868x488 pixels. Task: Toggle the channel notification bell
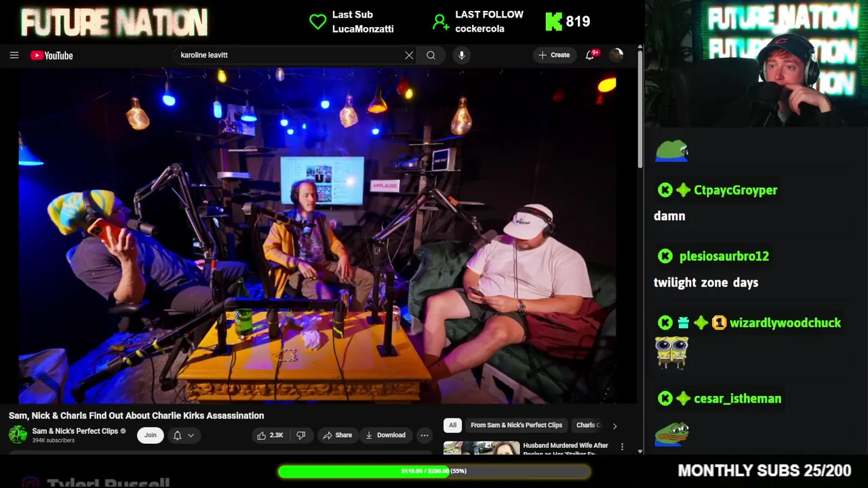[177, 435]
